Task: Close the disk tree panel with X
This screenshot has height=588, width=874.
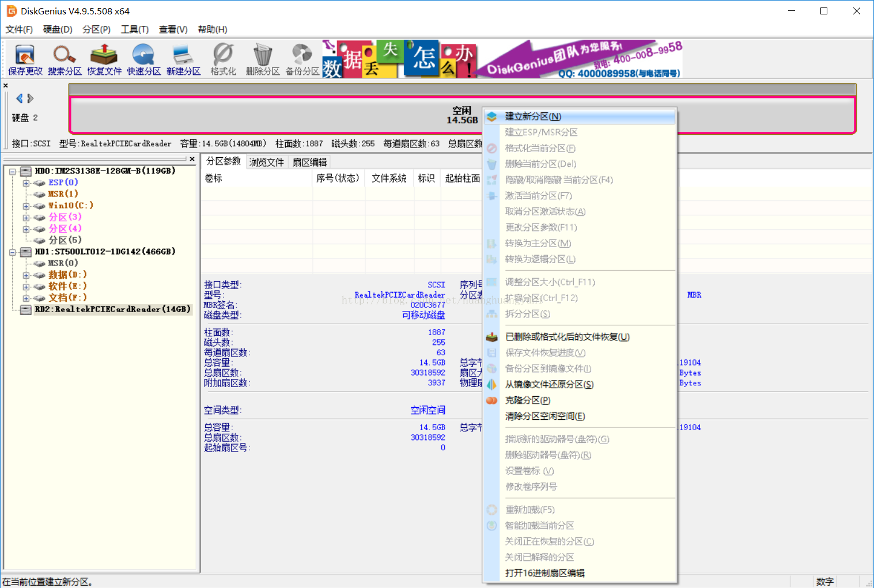Action: click(x=192, y=159)
